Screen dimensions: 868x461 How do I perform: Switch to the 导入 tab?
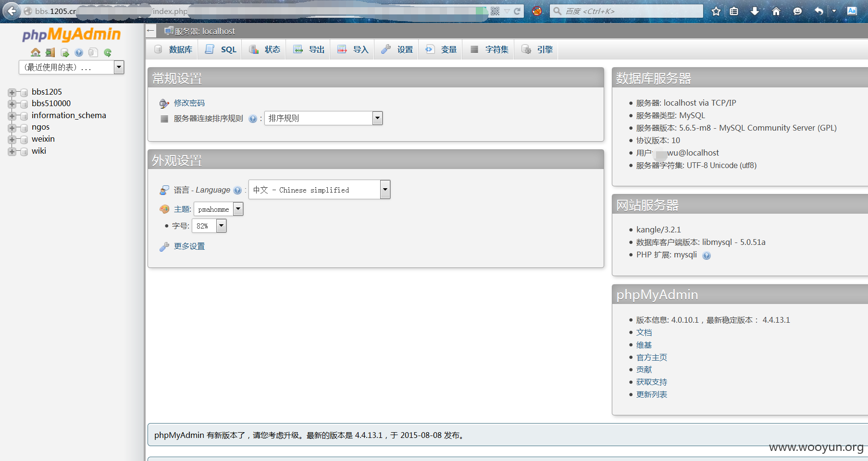pyautogui.click(x=353, y=49)
